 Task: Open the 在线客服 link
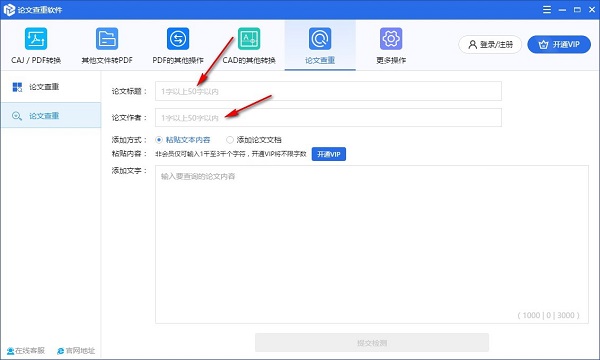[x=26, y=350]
